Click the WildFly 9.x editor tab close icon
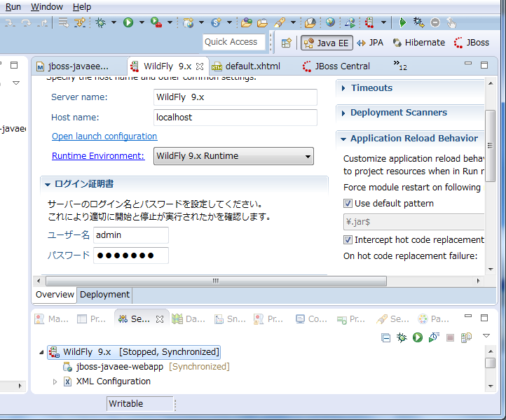 200,66
